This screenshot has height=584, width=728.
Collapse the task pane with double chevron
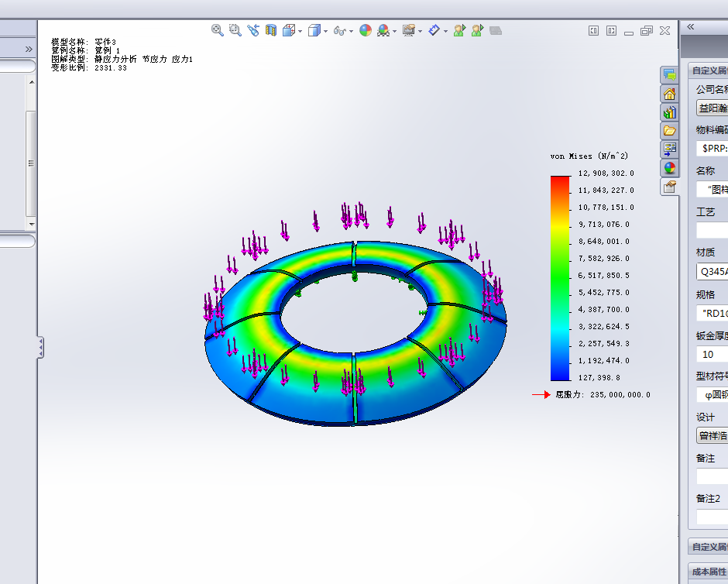690,27
